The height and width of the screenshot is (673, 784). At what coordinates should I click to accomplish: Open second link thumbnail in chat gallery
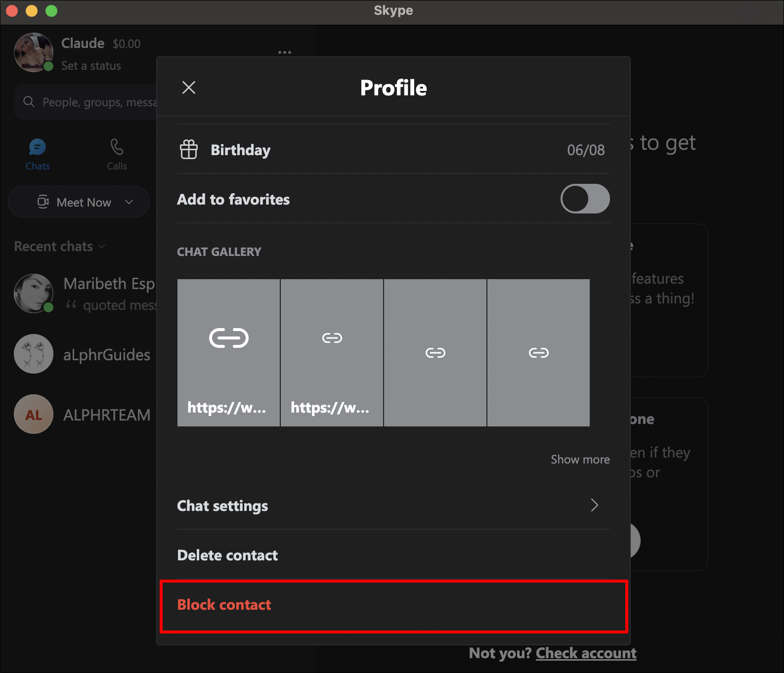pyautogui.click(x=332, y=352)
